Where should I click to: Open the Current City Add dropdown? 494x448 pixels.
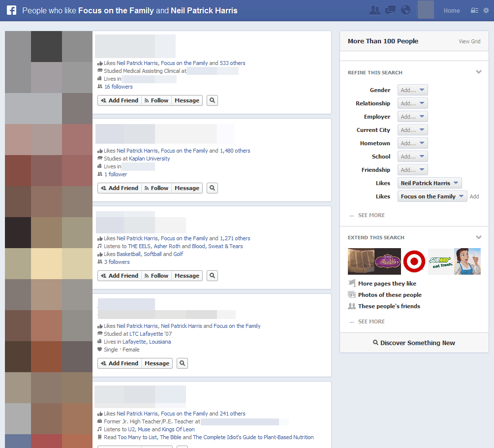coord(412,130)
